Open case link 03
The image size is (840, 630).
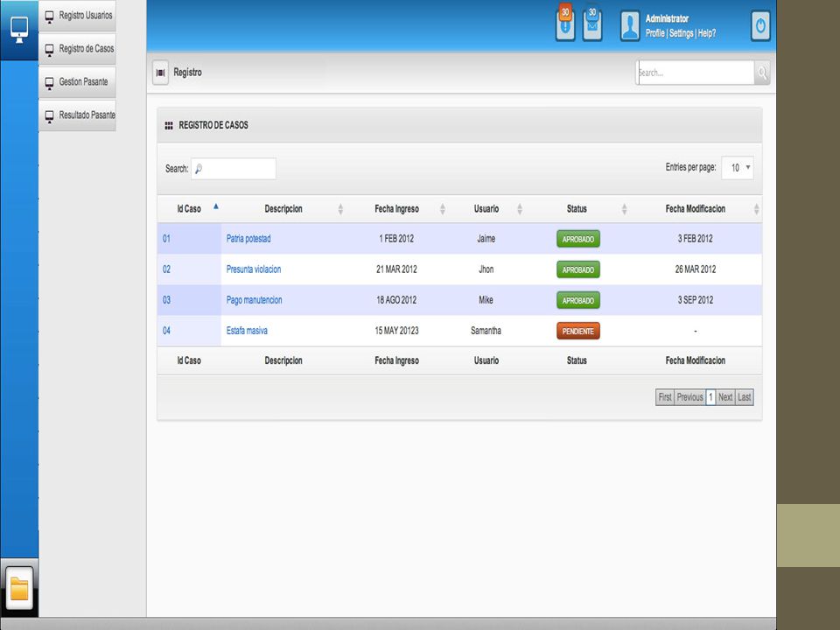pos(166,300)
